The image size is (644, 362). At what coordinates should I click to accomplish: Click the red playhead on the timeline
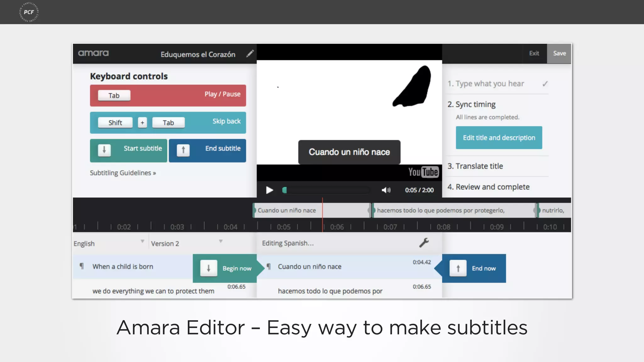coord(322,215)
